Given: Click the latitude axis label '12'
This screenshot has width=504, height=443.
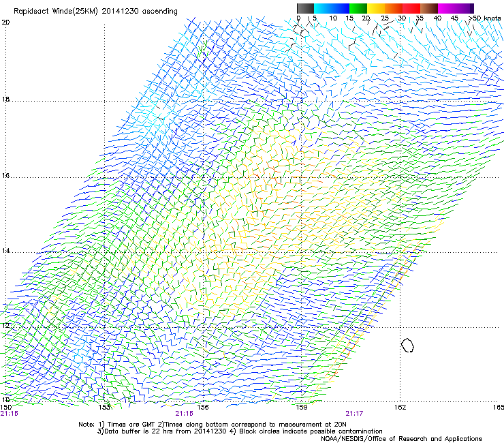Looking at the screenshot, I should (x=5, y=326).
